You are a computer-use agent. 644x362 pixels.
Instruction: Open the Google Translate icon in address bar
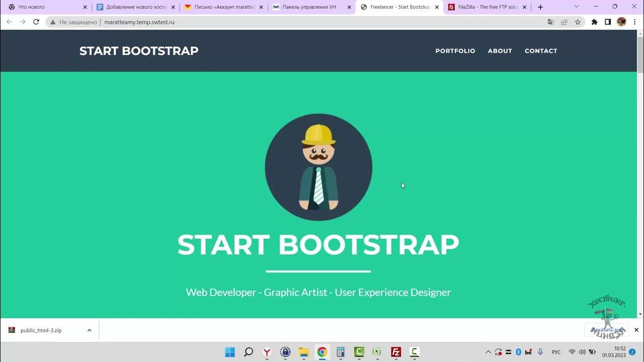tap(551, 22)
